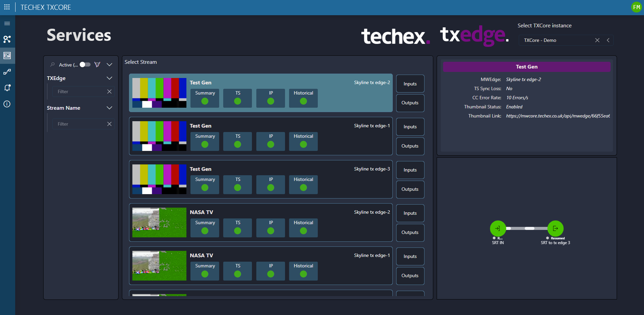Clear filters with the funnel icon
Screen dimensions: 644x315
pos(97,64)
